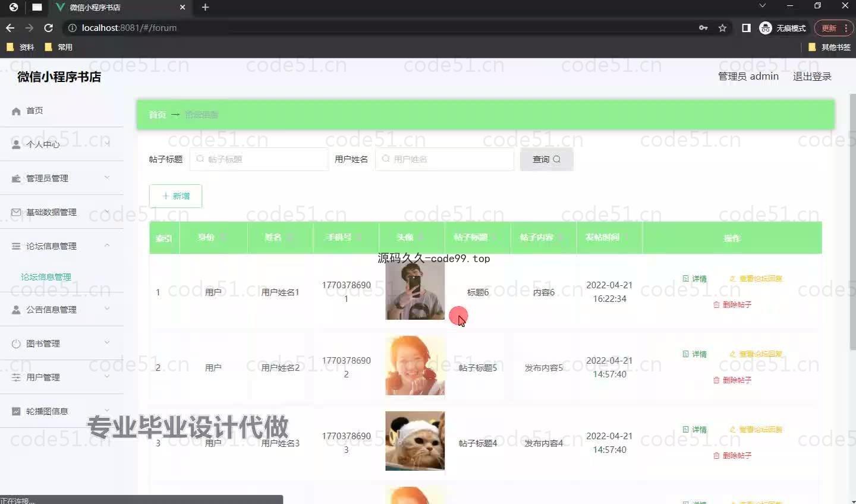
Task: Open the 图书管理 sidebar menu
Action: pyautogui.click(x=62, y=344)
